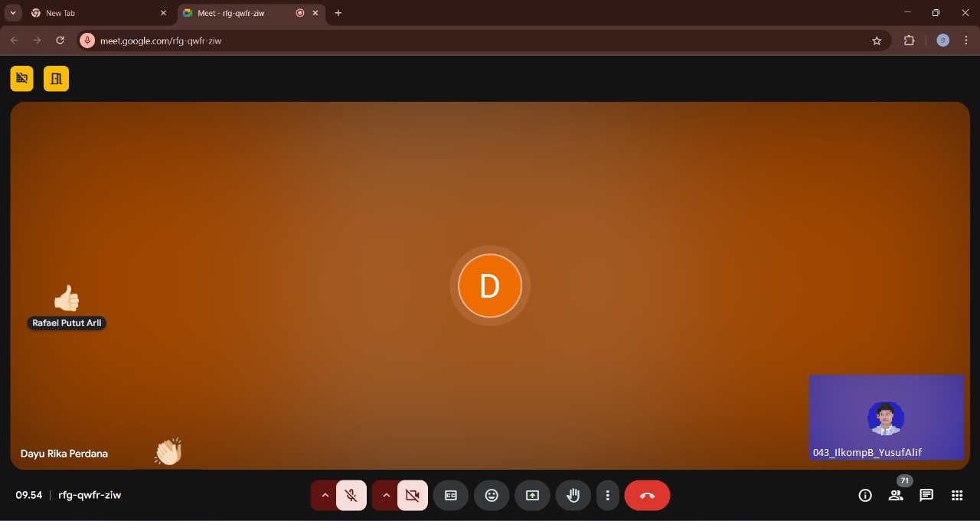The image size is (980, 521).
Task: Click the red leave call button
Action: [647, 496]
